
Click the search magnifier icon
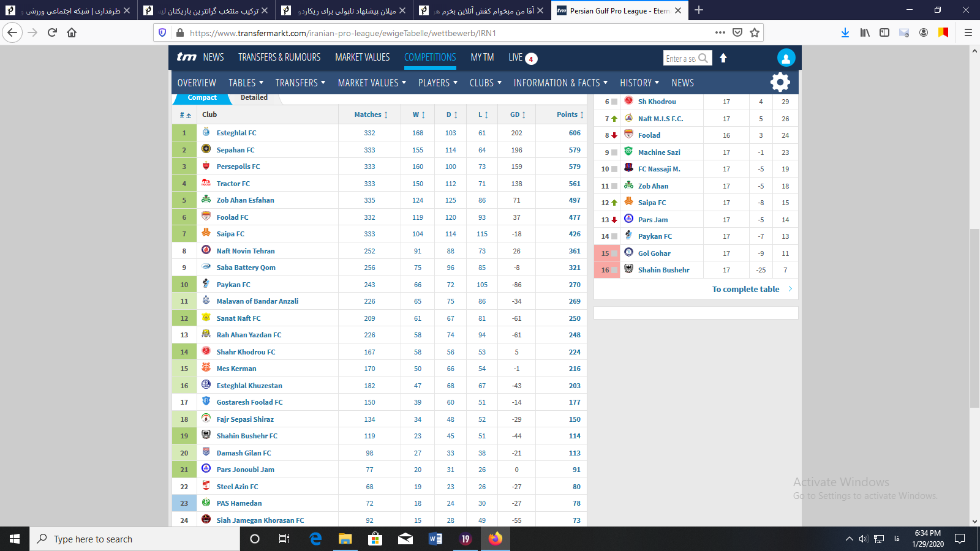[703, 58]
